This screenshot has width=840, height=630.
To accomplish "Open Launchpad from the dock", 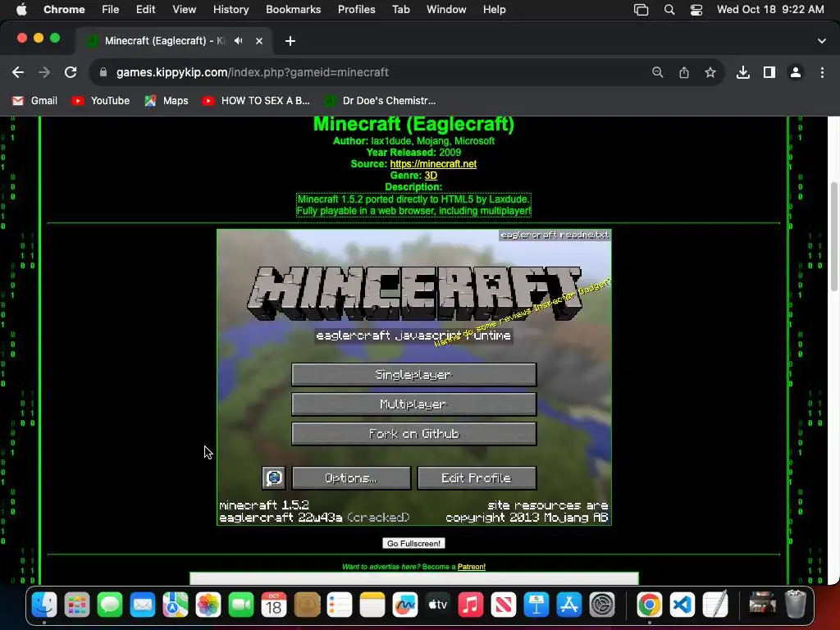I will click(x=77, y=605).
